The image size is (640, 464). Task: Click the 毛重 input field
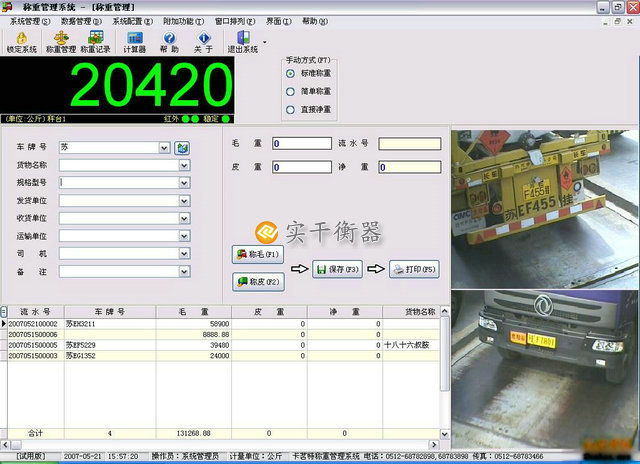click(x=301, y=143)
